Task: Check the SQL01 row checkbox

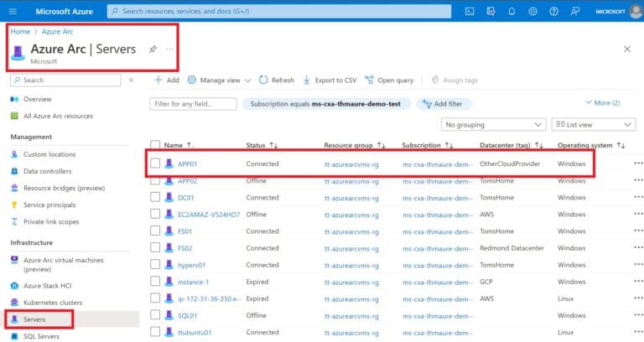Action: coord(155,315)
